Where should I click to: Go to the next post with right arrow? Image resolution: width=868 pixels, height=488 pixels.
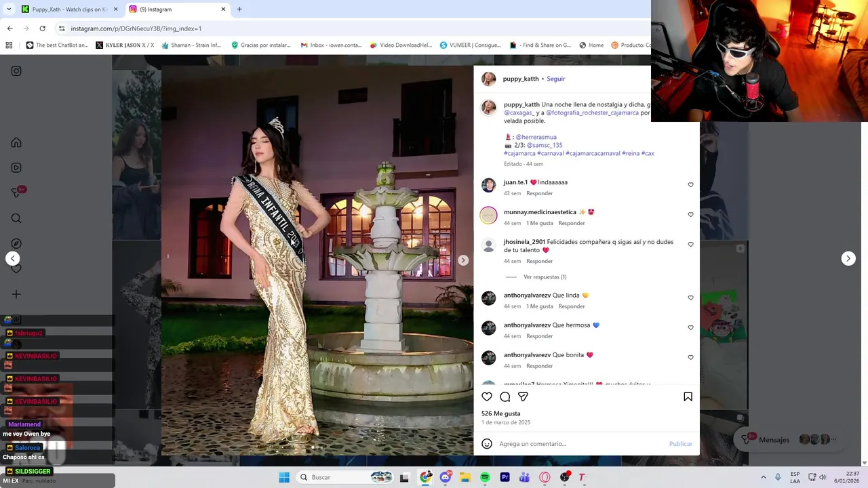pos(848,258)
